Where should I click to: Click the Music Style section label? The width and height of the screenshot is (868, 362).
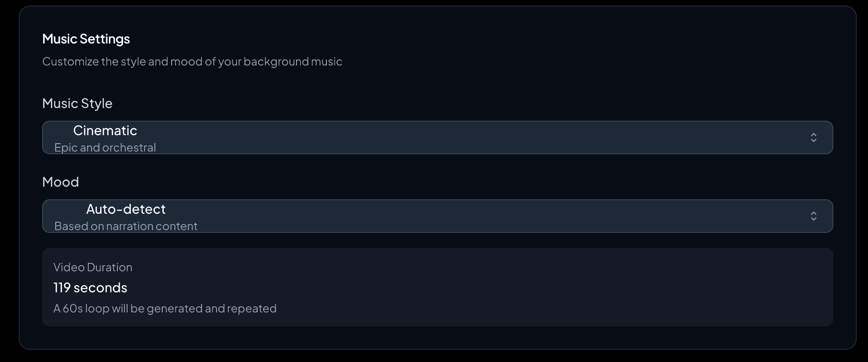click(77, 103)
